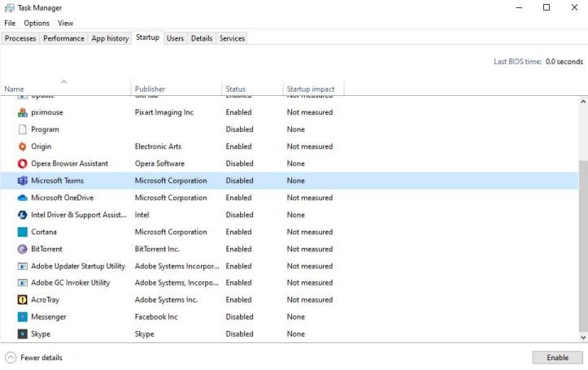Click the blank Program file icon
The image size is (588, 370).
click(23, 129)
